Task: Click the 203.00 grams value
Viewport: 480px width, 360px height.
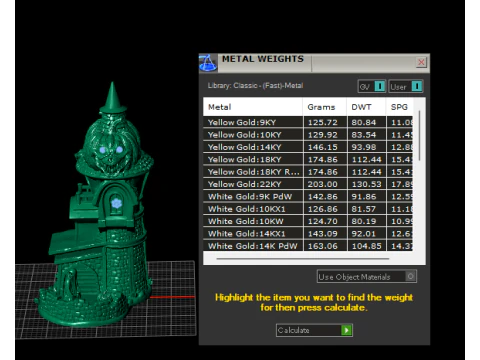Action: 323,184
